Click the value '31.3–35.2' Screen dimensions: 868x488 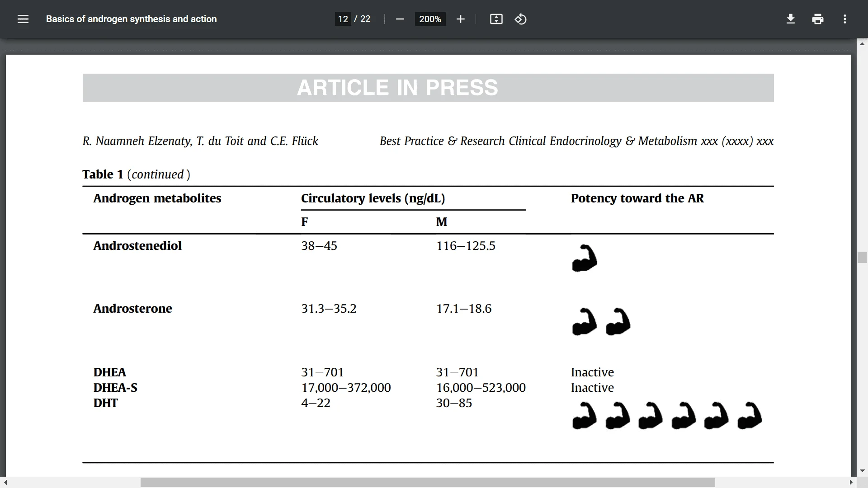pos(329,309)
